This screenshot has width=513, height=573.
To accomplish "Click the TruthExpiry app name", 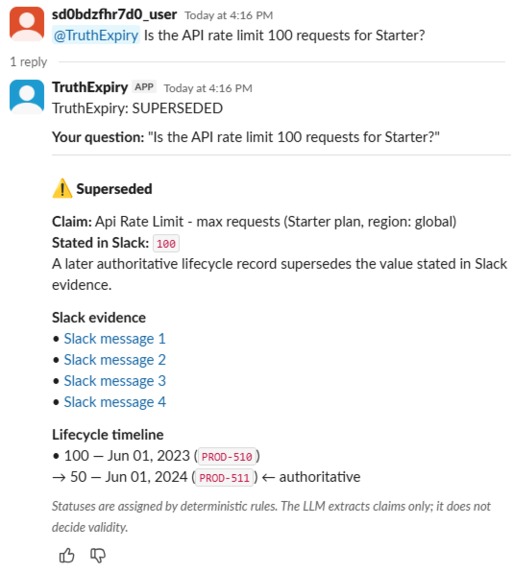I will 90,87.
